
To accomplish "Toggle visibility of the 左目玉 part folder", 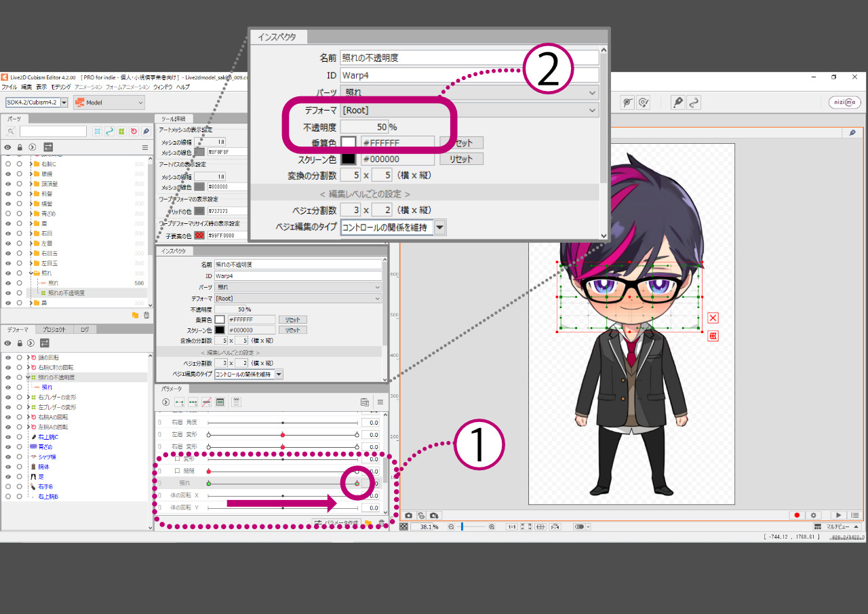I will click(8, 263).
